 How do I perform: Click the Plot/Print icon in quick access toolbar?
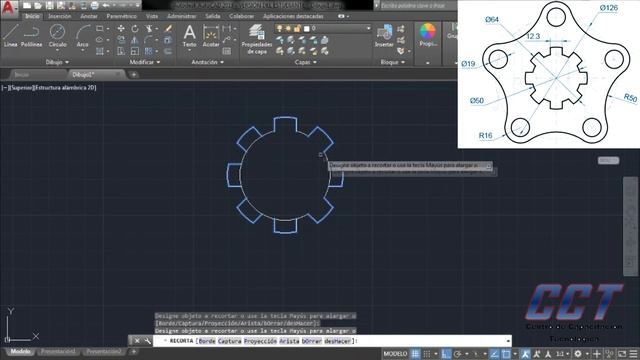point(94,6)
